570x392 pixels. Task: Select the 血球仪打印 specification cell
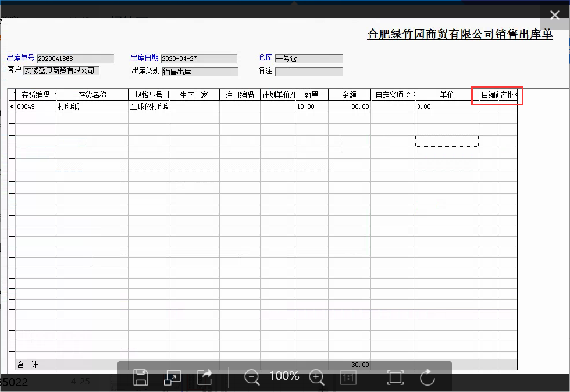149,106
